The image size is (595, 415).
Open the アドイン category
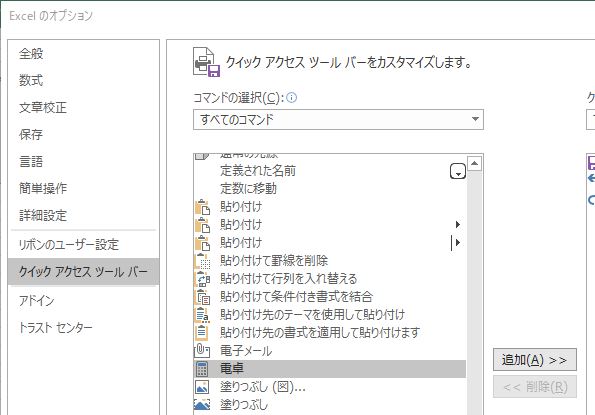(x=37, y=301)
